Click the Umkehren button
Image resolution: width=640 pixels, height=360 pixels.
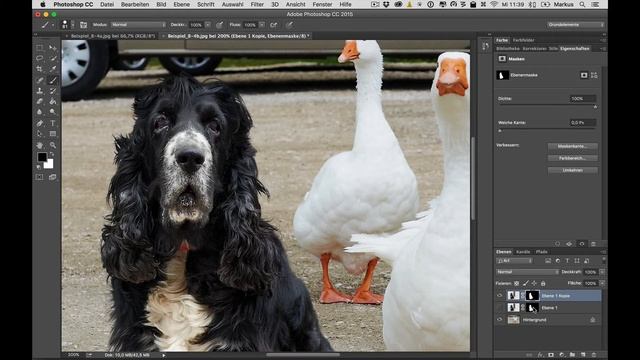(x=573, y=170)
